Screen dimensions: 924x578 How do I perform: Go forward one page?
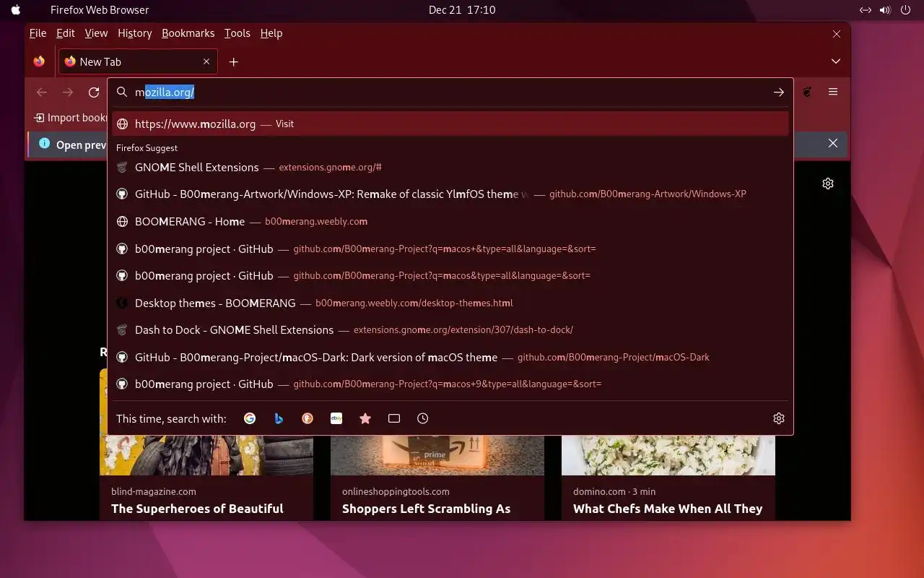(x=68, y=92)
